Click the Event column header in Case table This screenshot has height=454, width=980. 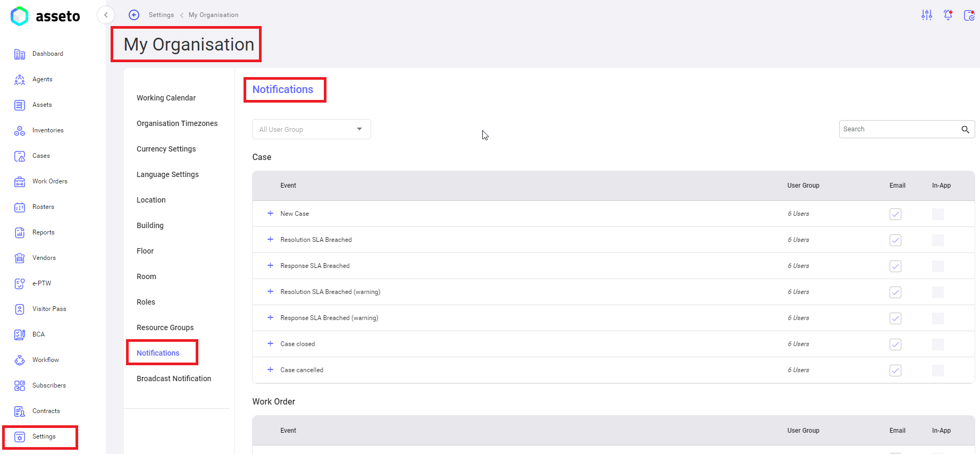[288, 186]
